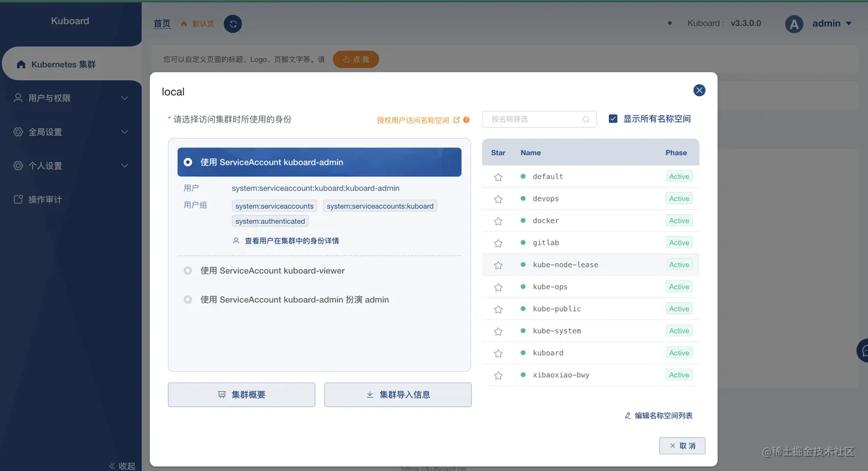Star the kube-public namespace
The width and height of the screenshot is (868, 471).
coord(498,309)
